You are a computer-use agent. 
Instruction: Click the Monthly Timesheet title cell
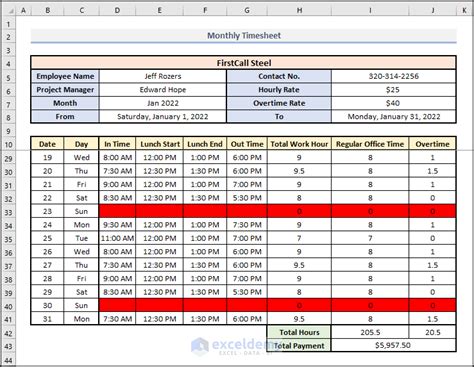244,36
